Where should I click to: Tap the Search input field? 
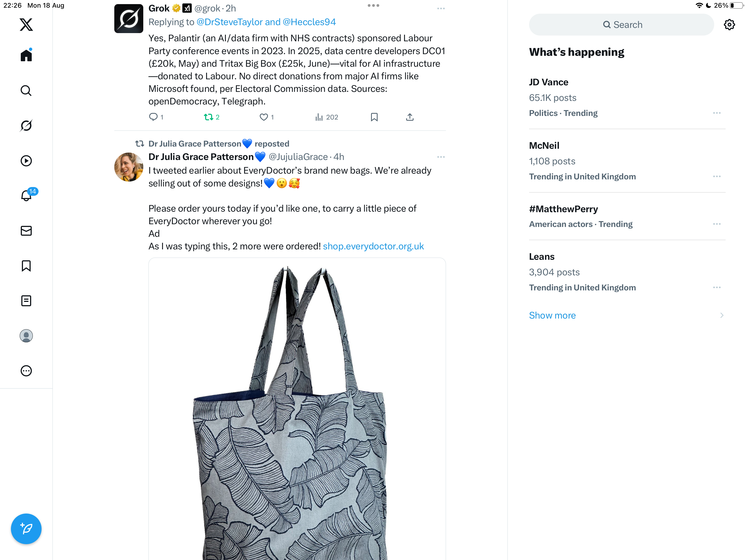pos(621,25)
